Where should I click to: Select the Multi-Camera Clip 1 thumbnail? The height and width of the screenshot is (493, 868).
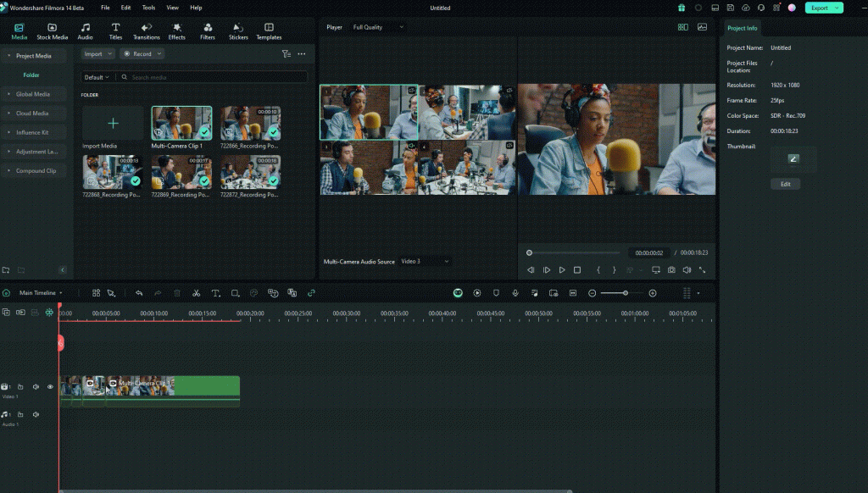pos(181,123)
